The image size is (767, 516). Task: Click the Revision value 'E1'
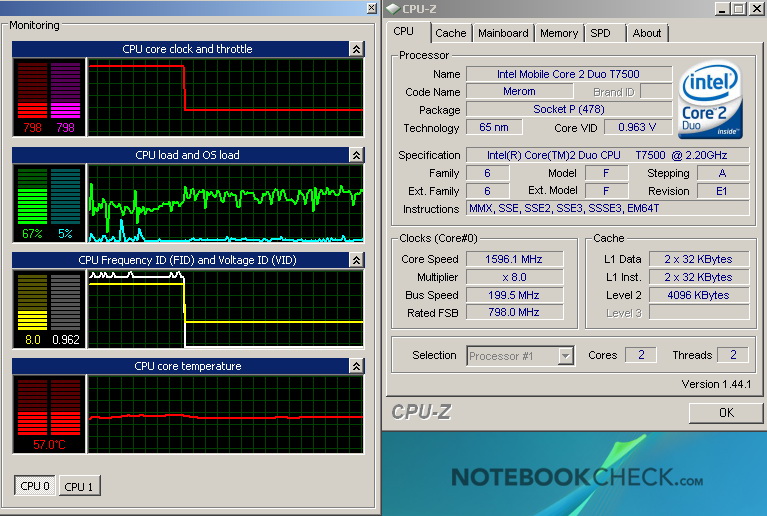[x=723, y=191]
